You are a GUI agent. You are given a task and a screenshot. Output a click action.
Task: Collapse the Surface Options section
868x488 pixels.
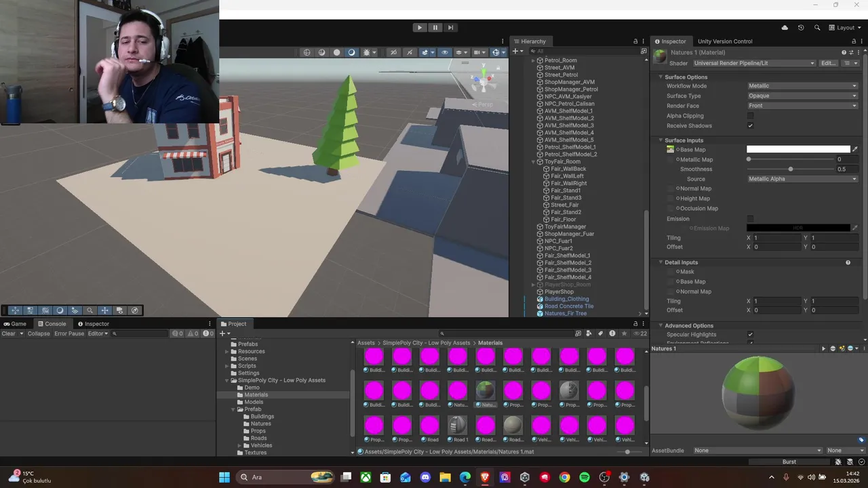660,77
